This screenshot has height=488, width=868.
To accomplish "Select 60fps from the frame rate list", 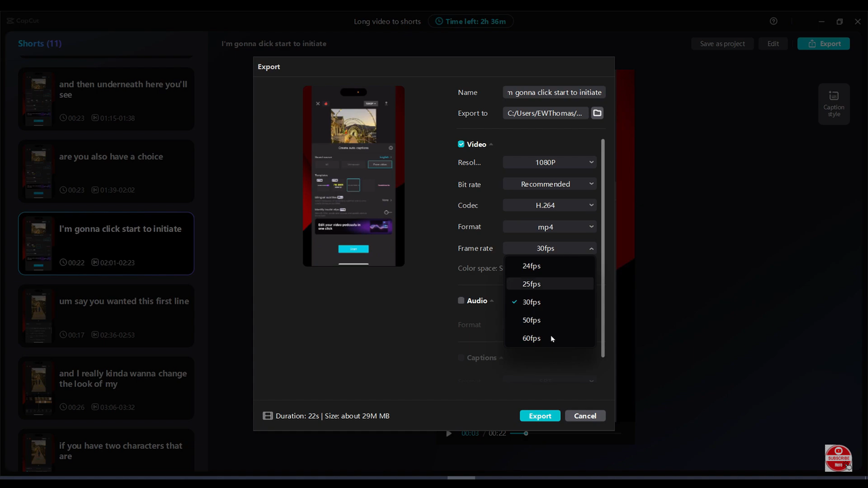I will pos(531,338).
